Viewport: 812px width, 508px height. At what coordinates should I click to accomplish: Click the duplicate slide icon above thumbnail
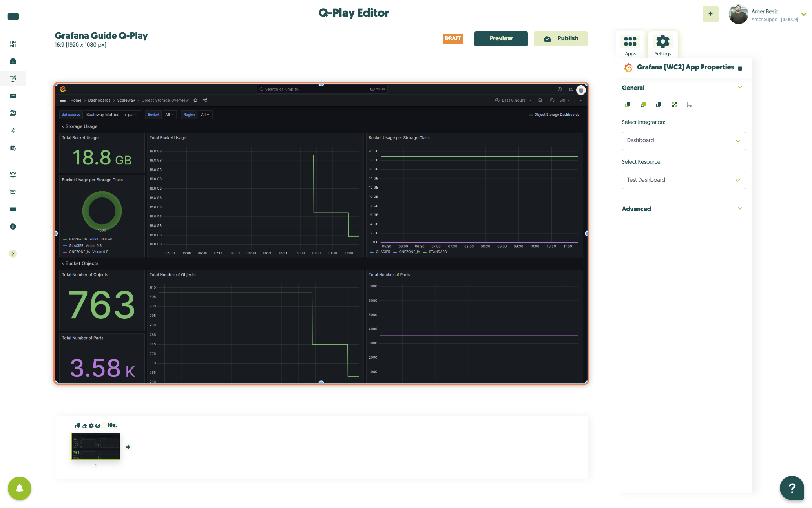click(78, 426)
